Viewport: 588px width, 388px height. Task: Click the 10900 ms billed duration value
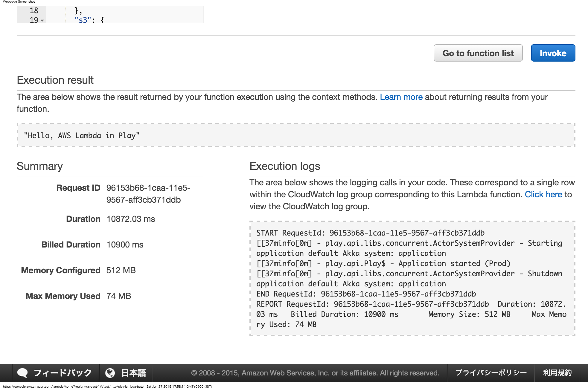[125, 245]
